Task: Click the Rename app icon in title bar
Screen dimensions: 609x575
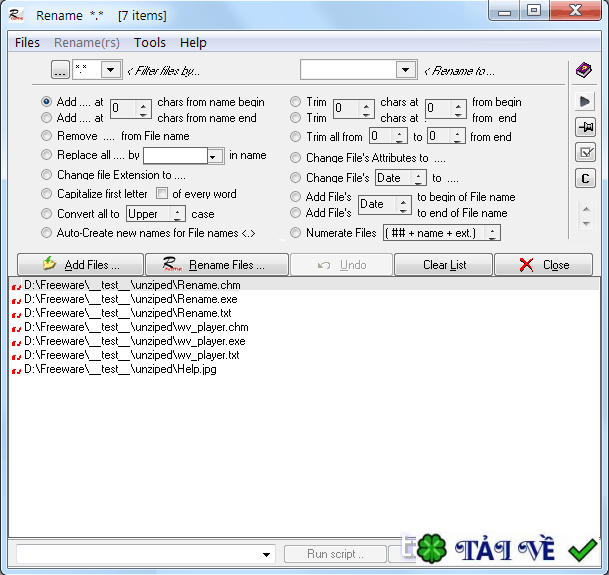Action: [16, 15]
